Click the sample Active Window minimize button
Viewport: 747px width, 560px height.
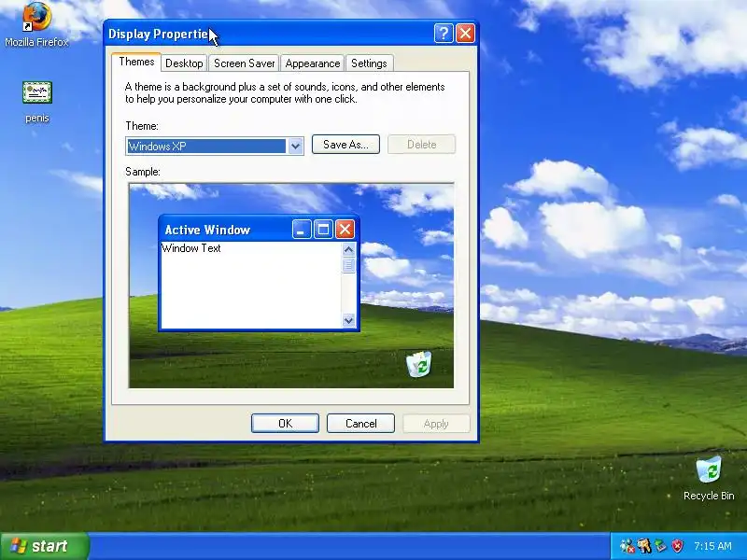coord(302,230)
